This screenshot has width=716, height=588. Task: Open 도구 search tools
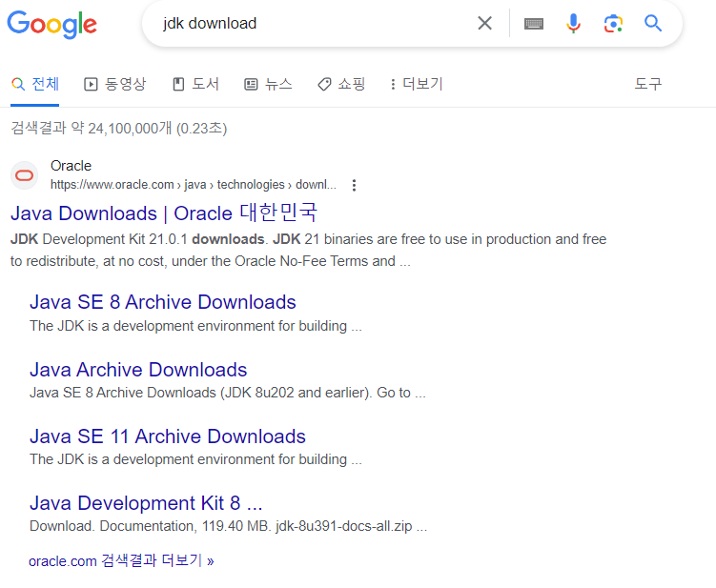point(648,84)
